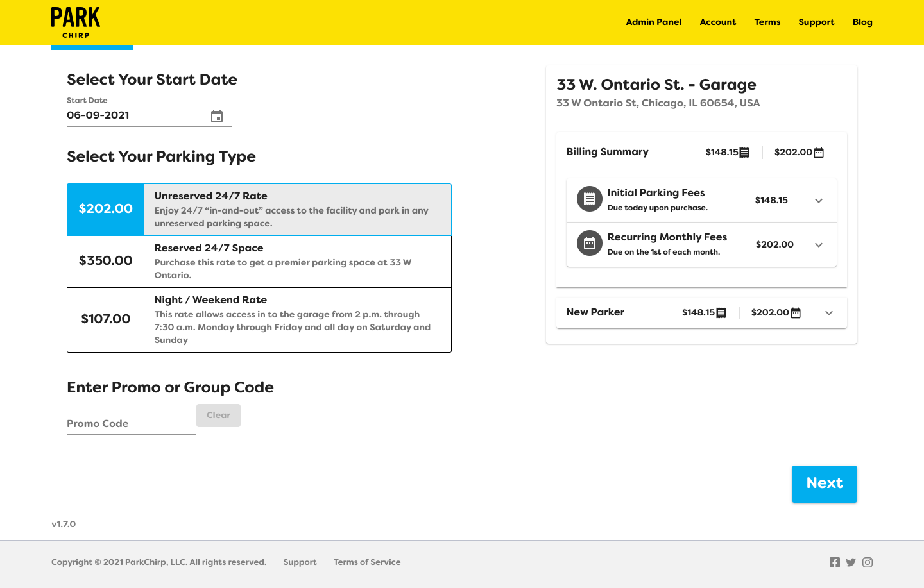The image size is (924, 588).
Task: Open ParkChirp's Instagram icon in the footer
Action: tap(868, 562)
